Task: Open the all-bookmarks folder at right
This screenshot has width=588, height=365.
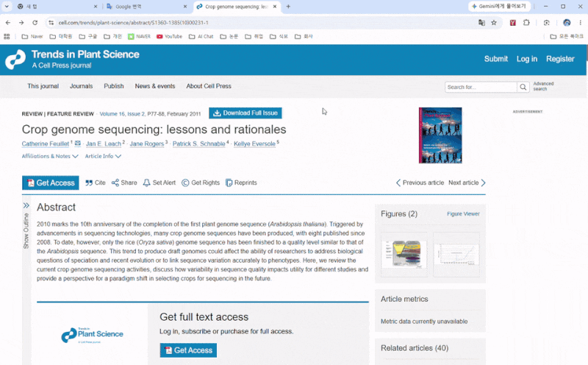Action: pyautogui.click(x=567, y=36)
